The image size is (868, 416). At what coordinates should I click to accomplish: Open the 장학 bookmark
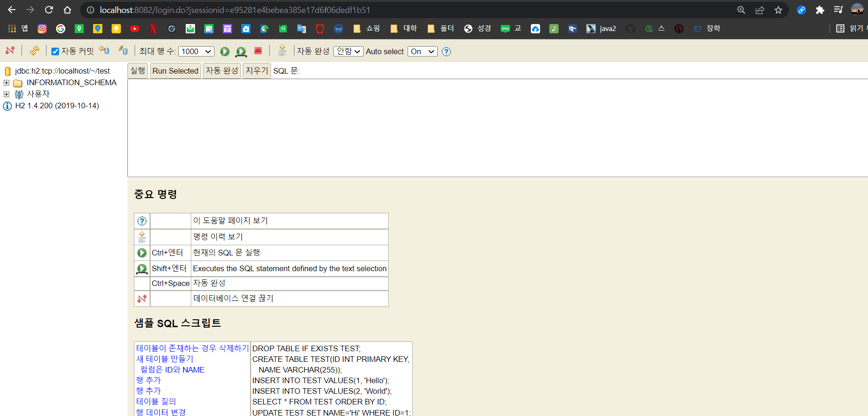707,29
